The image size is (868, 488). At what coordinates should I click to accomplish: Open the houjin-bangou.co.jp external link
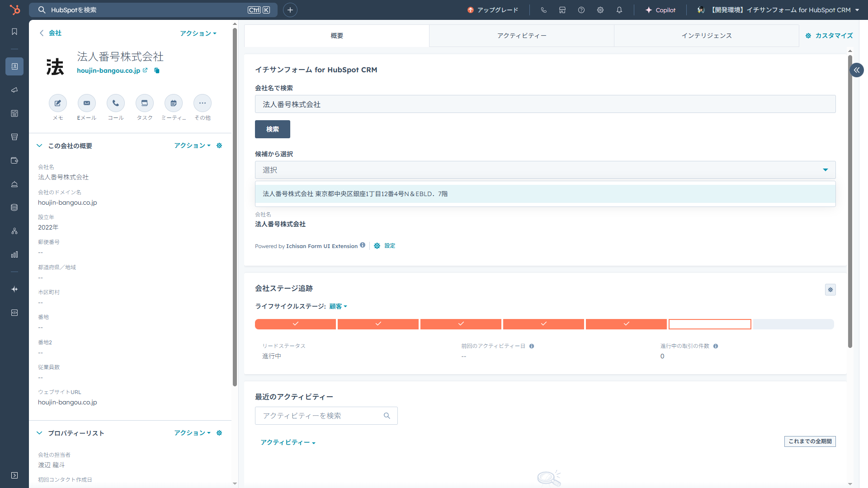point(145,70)
